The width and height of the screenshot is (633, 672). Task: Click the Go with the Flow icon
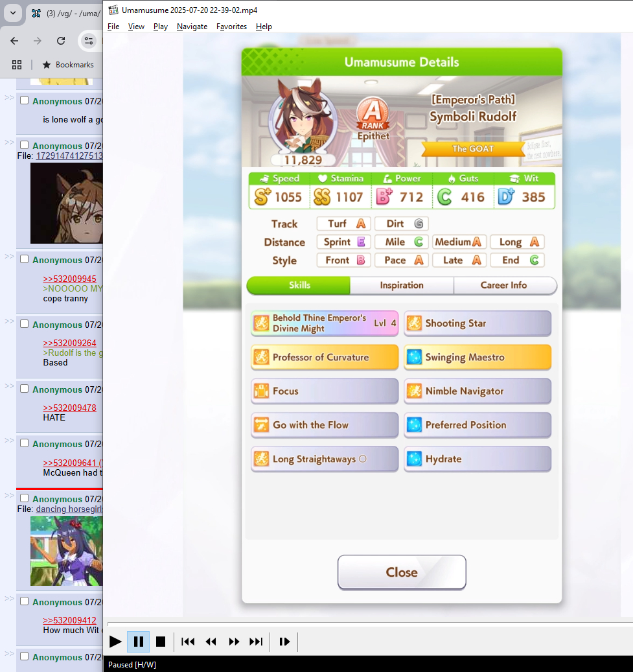[261, 424]
